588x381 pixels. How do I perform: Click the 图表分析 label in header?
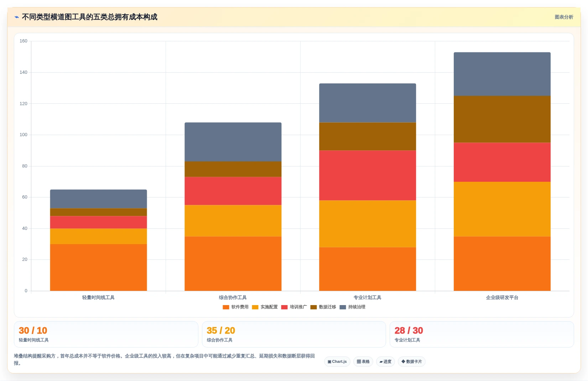(x=564, y=17)
